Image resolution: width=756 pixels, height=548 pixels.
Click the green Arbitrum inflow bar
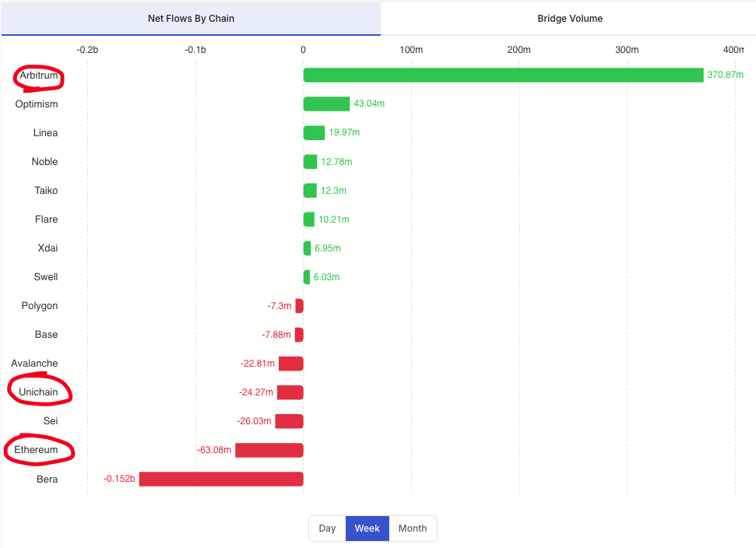click(x=504, y=75)
